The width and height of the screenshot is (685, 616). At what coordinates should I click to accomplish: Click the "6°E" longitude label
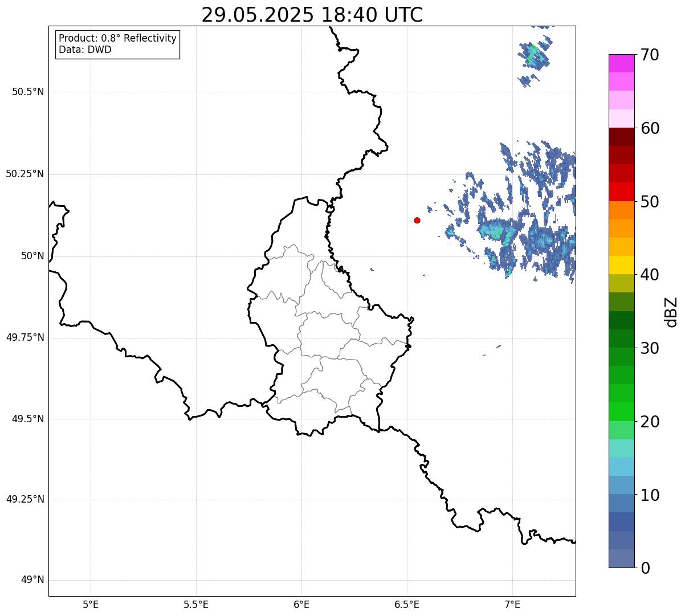(301, 605)
